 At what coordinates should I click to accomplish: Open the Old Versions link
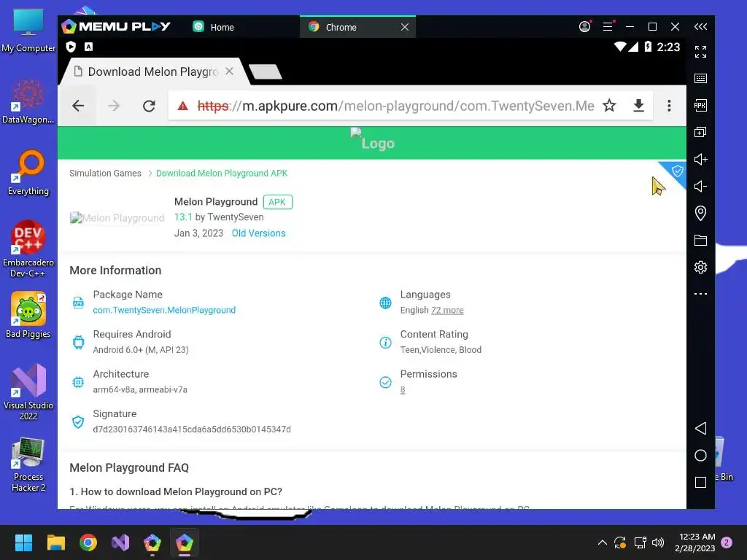point(259,233)
